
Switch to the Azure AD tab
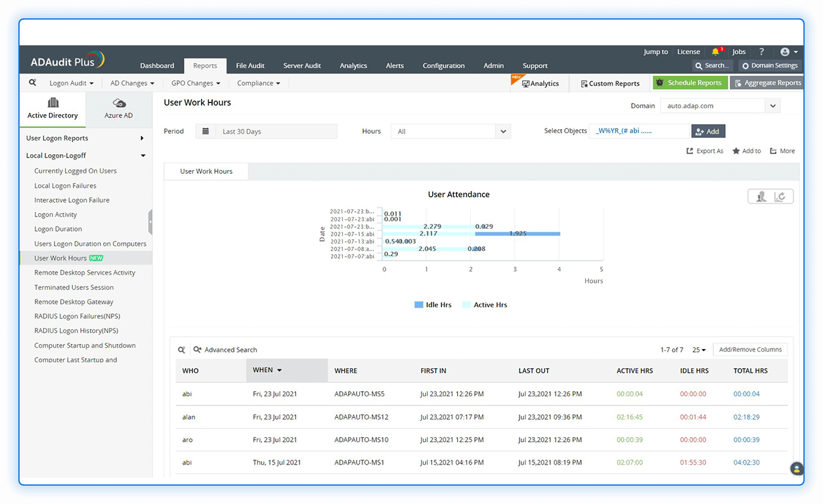118,109
